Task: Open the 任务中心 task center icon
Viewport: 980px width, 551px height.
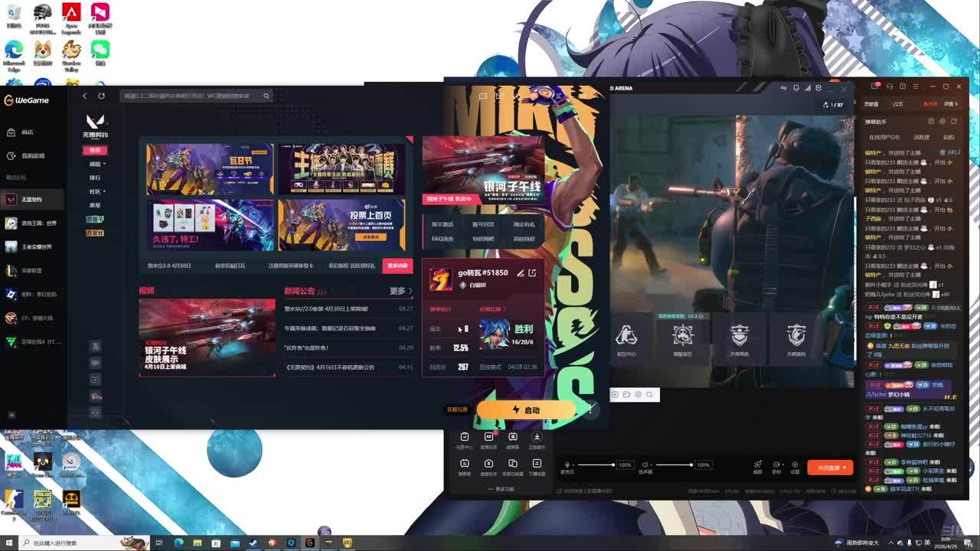Action: click(x=464, y=437)
